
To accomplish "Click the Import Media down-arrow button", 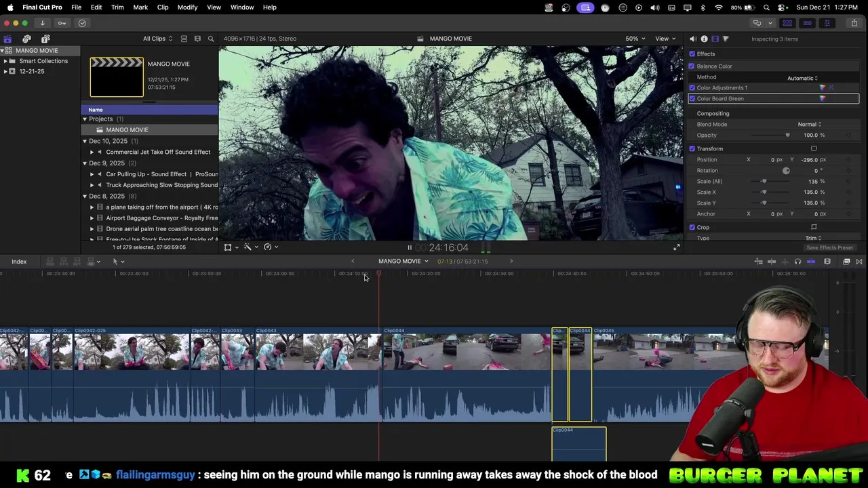I will tap(42, 23).
